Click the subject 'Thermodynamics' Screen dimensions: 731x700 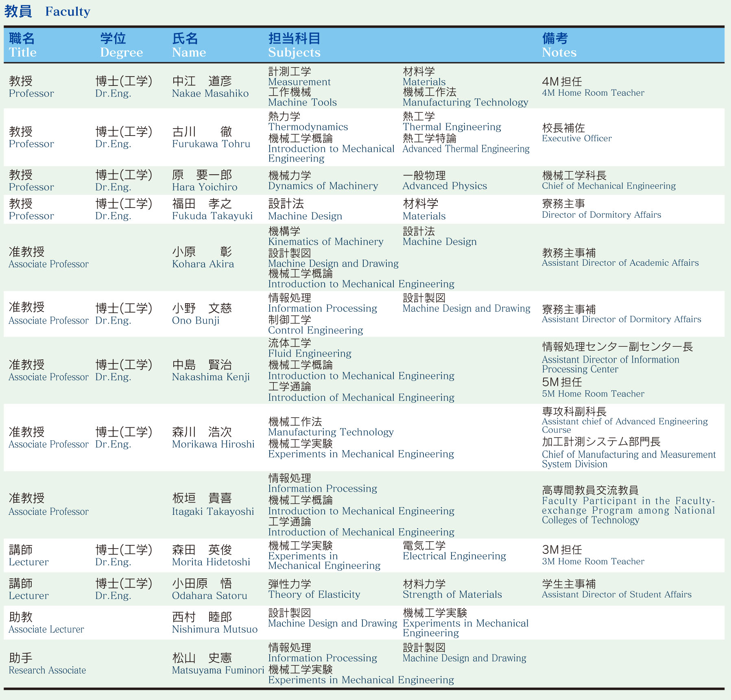point(308,127)
